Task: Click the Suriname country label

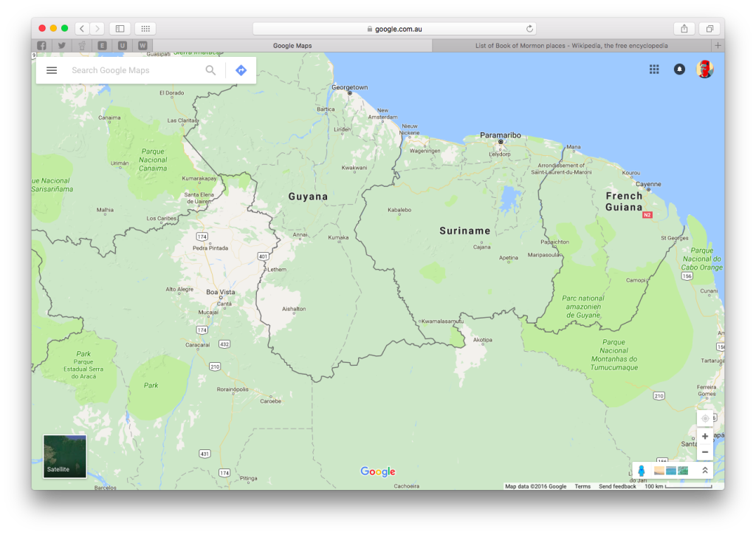Action: (x=465, y=231)
